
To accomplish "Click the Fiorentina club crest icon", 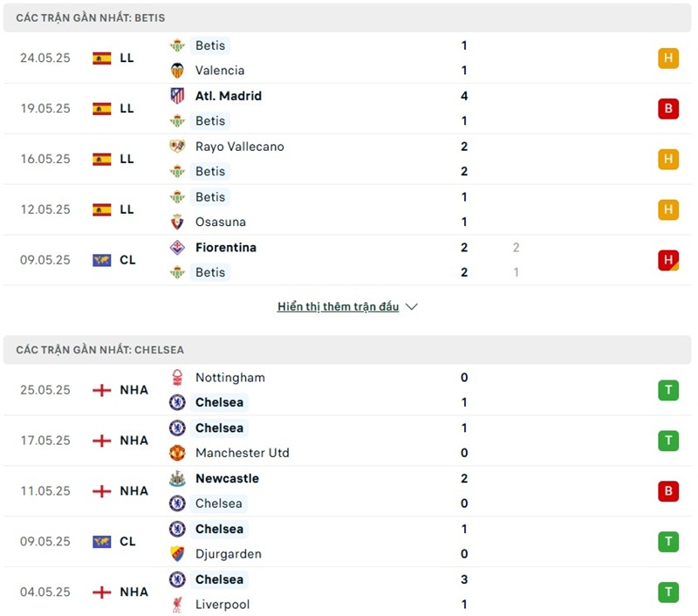I will pos(177,248).
